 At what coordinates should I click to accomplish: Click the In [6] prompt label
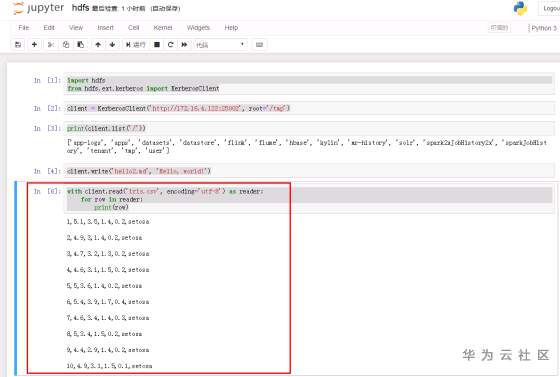click(x=47, y=191)
